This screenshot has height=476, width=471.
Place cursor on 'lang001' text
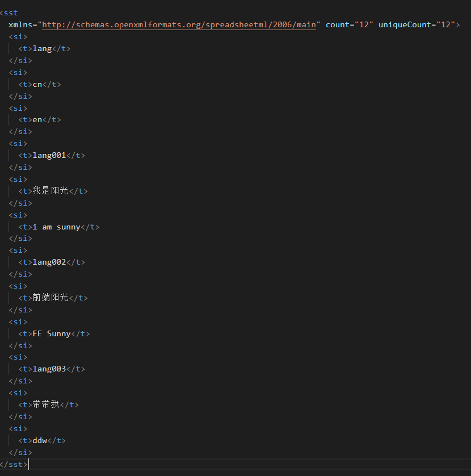pyautogui.click(x=49, y=156)
